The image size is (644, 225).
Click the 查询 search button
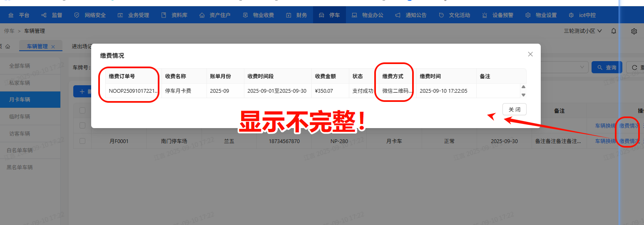click(x=607, y=67)
